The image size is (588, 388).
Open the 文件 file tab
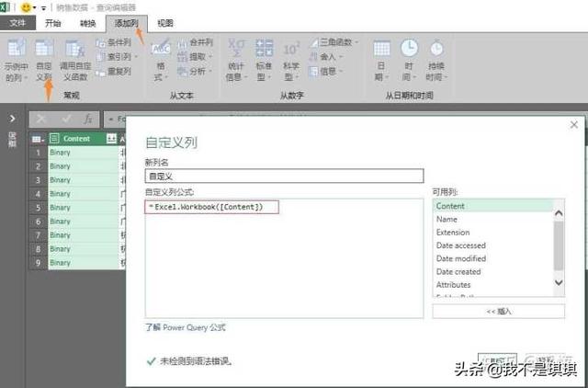tap(17, 23)
